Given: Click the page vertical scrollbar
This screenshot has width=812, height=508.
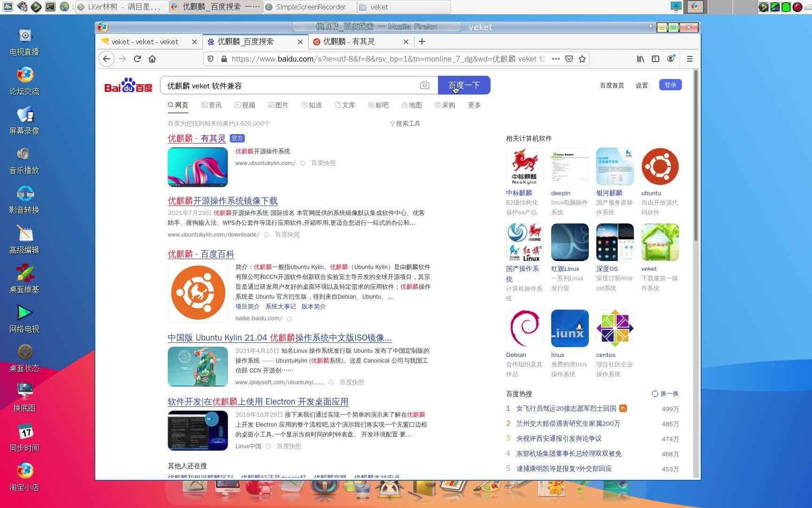Looking at the screenshot, I should (696, 155).
